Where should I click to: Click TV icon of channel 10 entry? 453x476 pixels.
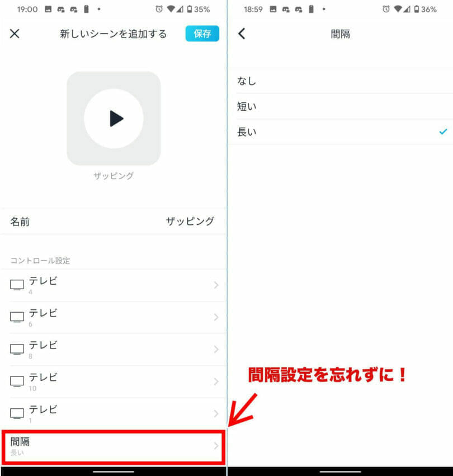pyautogui.click(x=17, y=381)
